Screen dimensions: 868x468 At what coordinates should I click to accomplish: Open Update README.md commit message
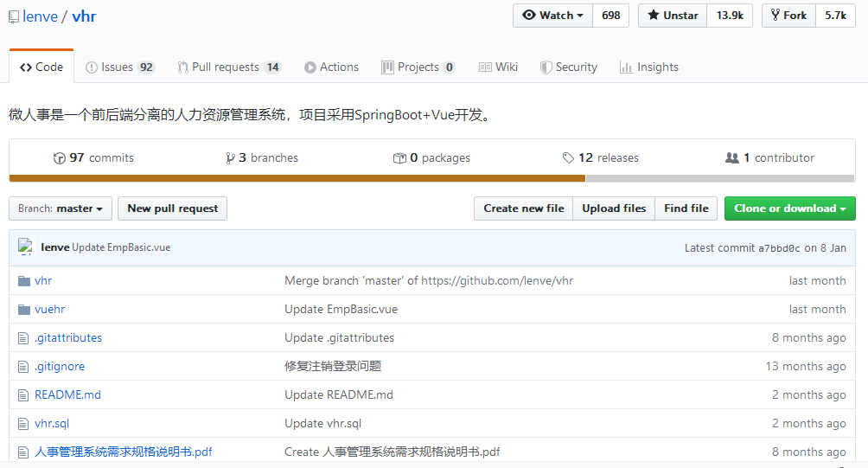click(339, 394)
